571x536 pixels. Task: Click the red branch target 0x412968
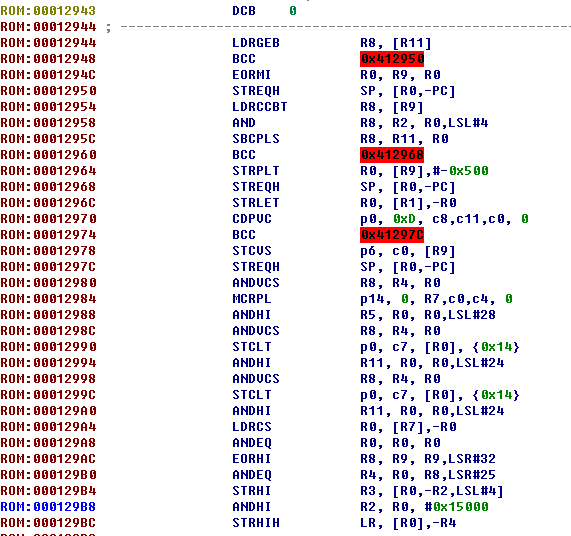coord(392,155)
